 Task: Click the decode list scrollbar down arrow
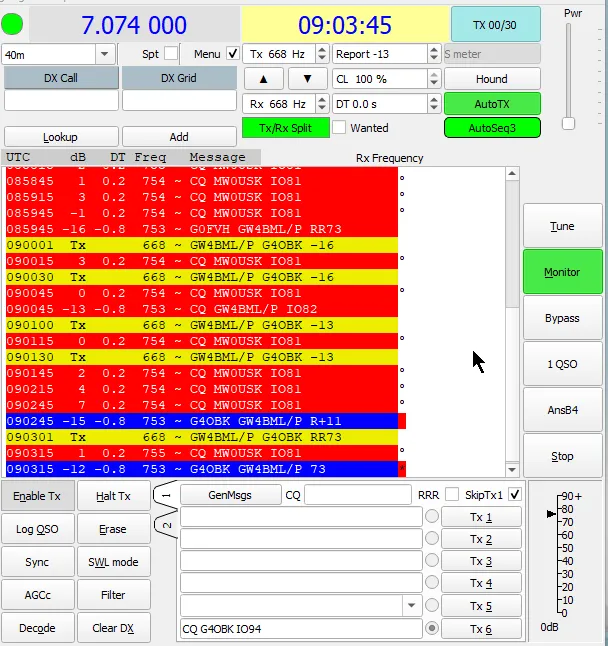(512, 470)
